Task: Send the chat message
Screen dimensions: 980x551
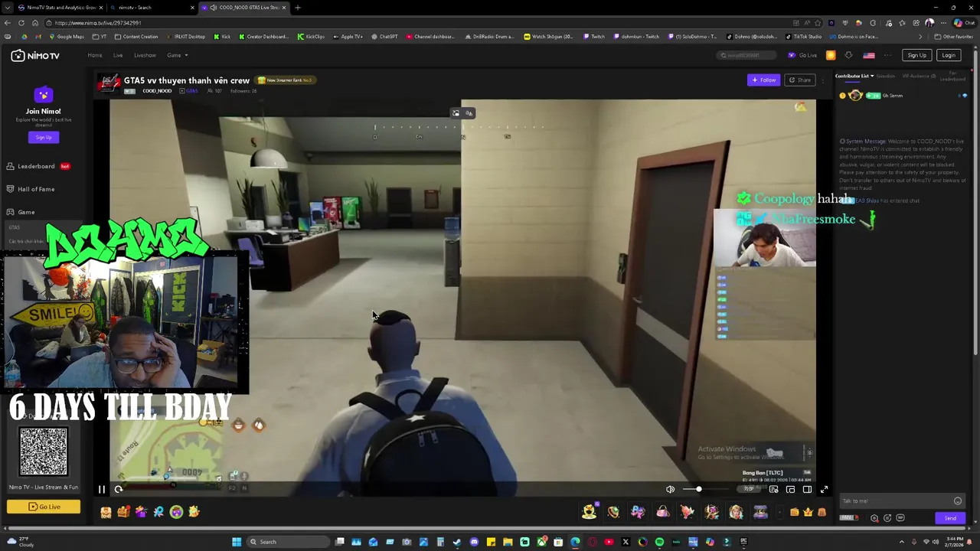Action: click(x=950, y=518)
